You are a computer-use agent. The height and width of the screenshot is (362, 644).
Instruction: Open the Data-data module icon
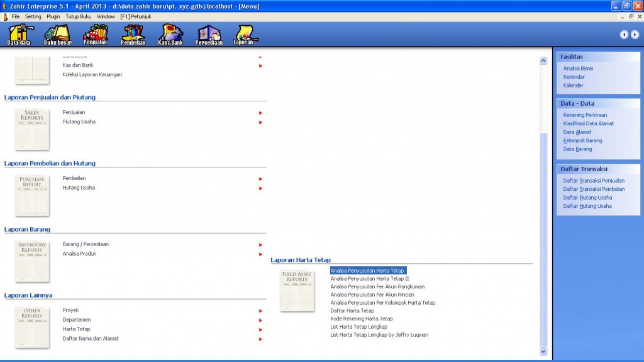(x=19, y=35)
